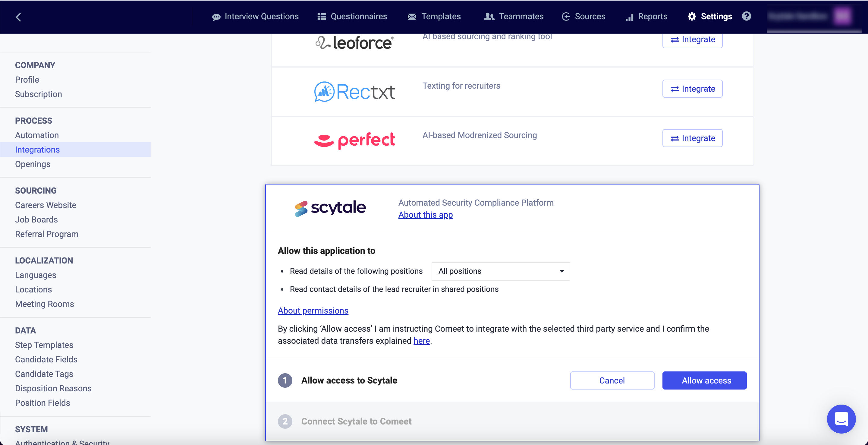
Task: Integrate perfect AI-based sourcing
Action: tap(693, 138)
